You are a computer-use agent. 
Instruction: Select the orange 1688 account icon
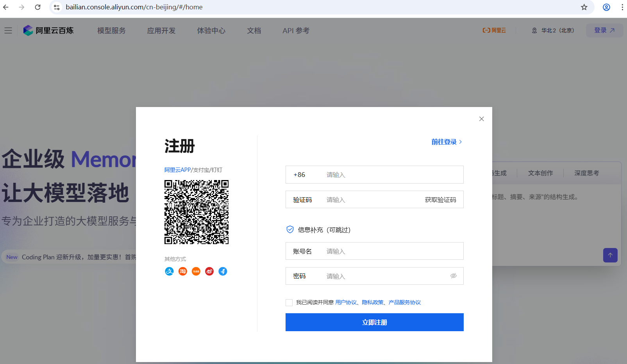click(196, 271)
